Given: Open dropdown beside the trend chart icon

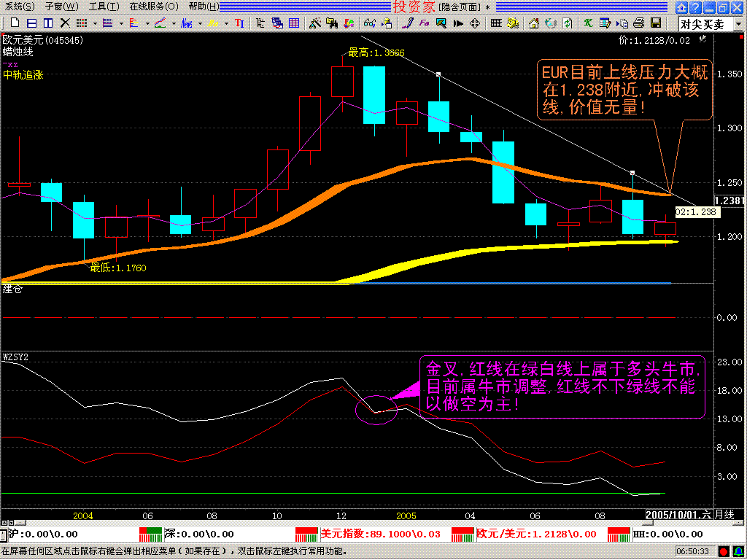Looking at the screenshot, I should click(174, 23).
